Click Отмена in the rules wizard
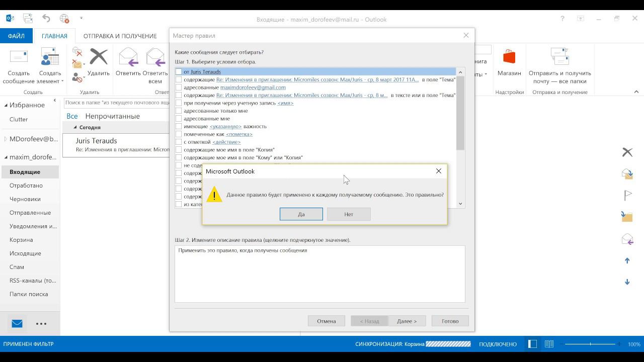This screenshot has height=362, width=644. [x=326, y=321]
